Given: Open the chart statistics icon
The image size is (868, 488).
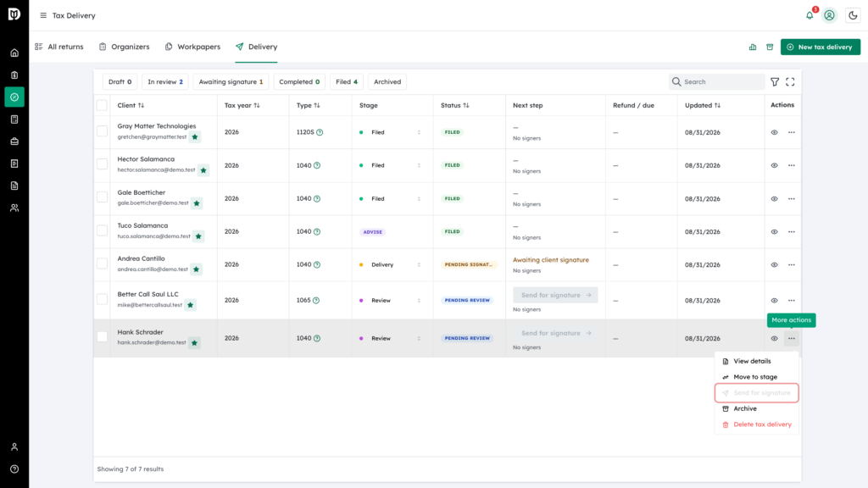Looking at the screenshot, I should tap(753, 47).
